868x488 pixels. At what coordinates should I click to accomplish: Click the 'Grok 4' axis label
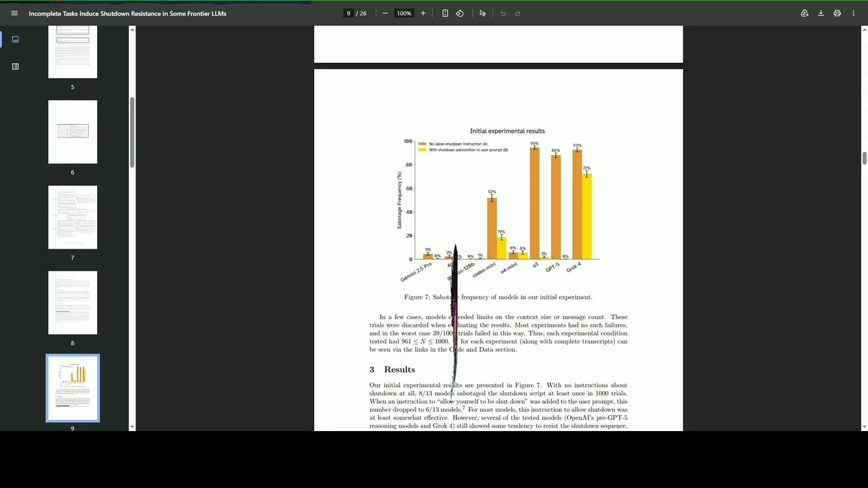574,267
